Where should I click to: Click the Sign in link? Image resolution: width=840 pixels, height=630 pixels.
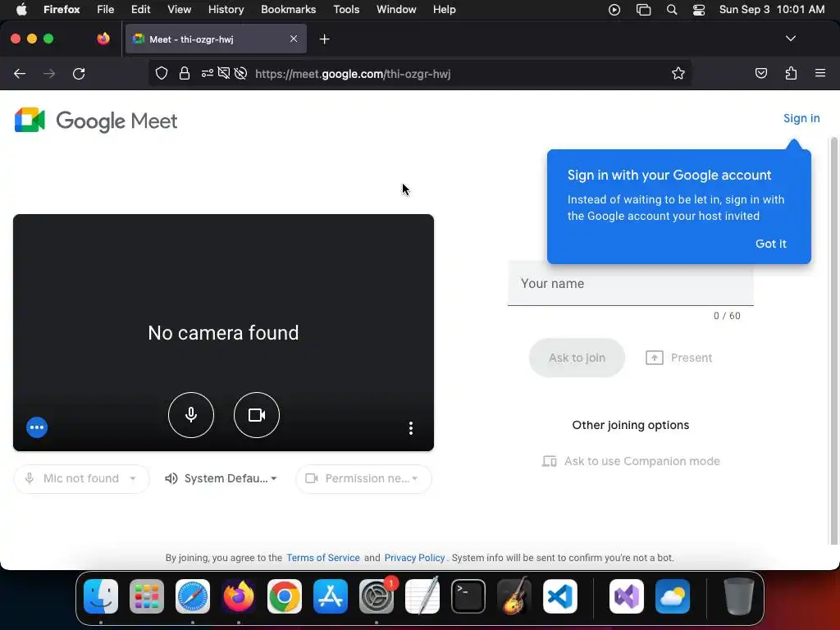coord(801,118)
